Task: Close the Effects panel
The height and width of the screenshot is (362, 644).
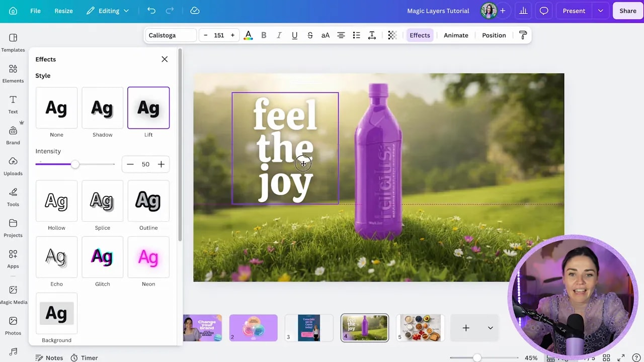Action: pyautogui.click(x=165, y=59)
